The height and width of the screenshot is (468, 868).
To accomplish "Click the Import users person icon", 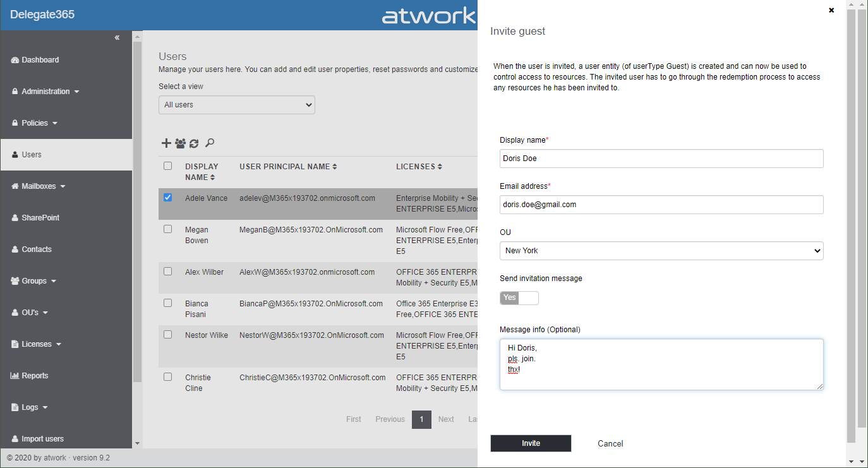I will 15,439.
